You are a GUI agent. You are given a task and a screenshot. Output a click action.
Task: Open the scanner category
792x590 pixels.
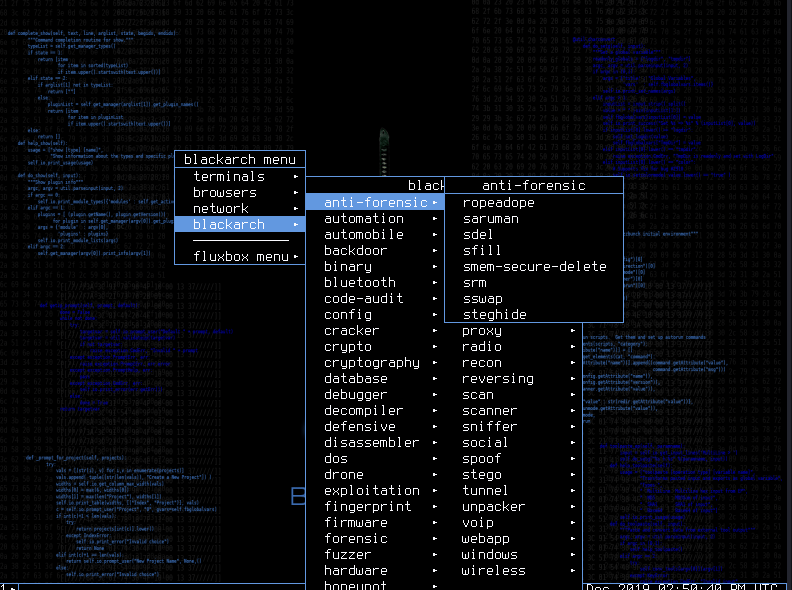click(x=513, y=411)
